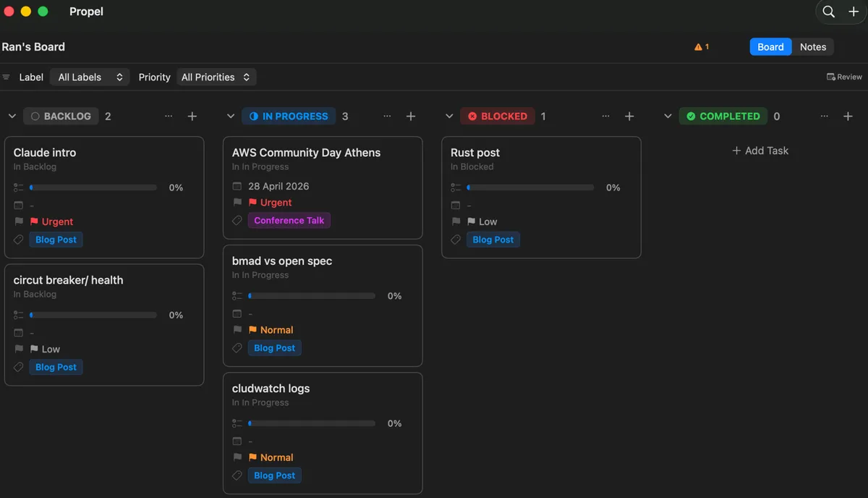Click the flag priority icon on Rust post card
Screen dimensions: 868x498
pos(456,221)
